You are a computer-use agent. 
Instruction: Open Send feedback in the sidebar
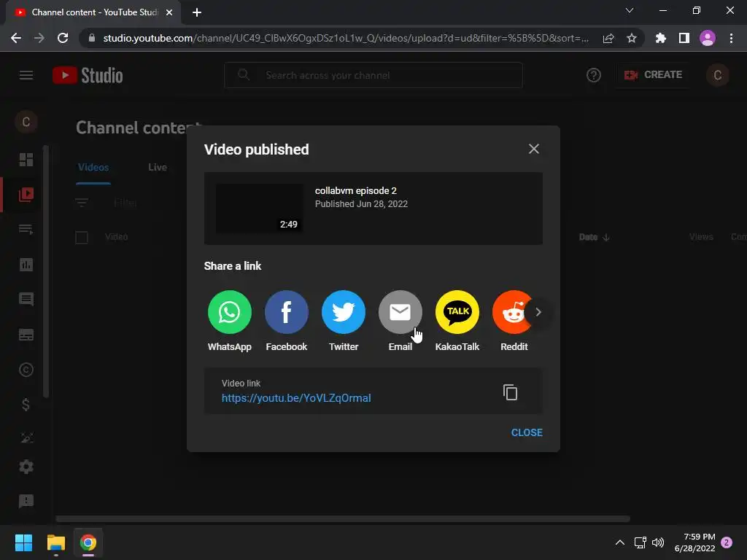(x=26, y=501)
